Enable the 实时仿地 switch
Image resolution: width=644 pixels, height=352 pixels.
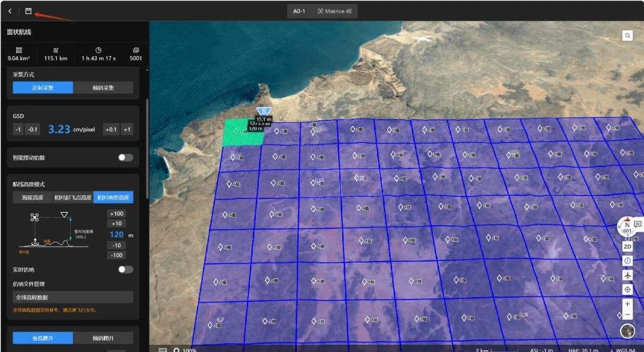click(125, 270)
